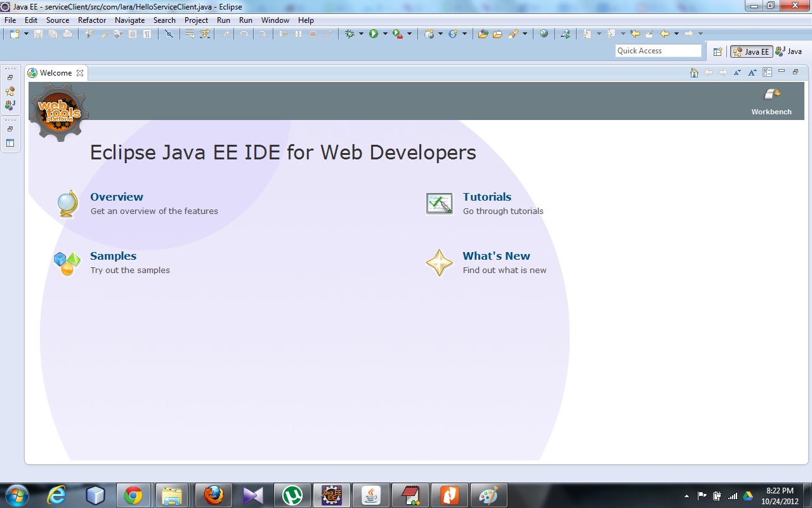Click the Open Type folder icon
The width and height of the screenshot is (812, 508).
483,34
